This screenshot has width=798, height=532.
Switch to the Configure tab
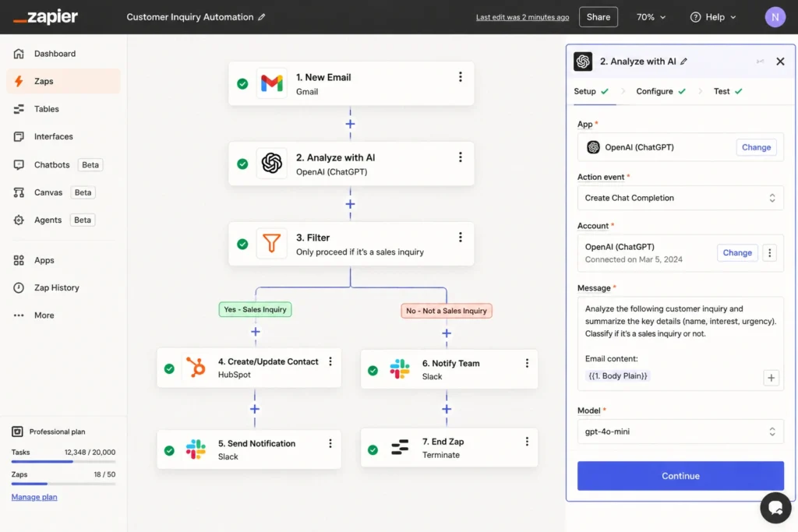(661, 92)
